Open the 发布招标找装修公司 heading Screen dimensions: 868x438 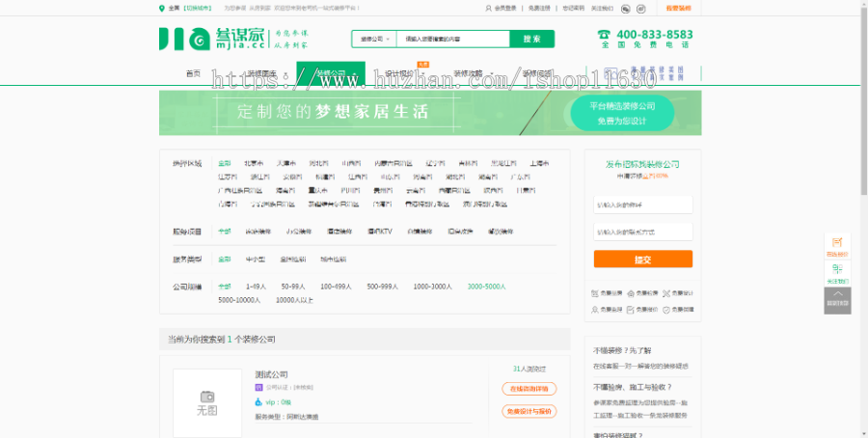[642, 164]
